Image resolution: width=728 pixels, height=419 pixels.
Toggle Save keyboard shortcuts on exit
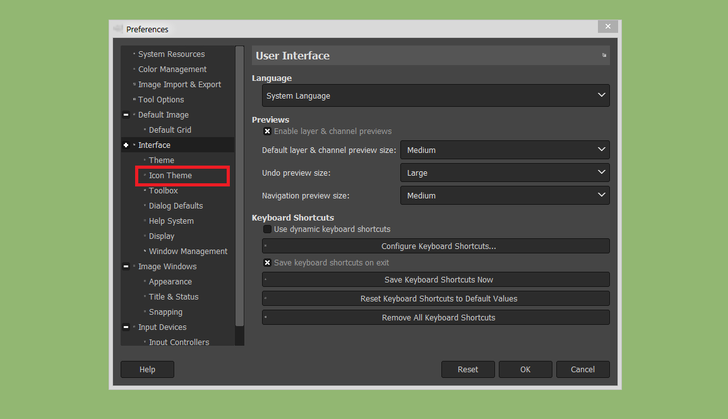pos(267,263)
